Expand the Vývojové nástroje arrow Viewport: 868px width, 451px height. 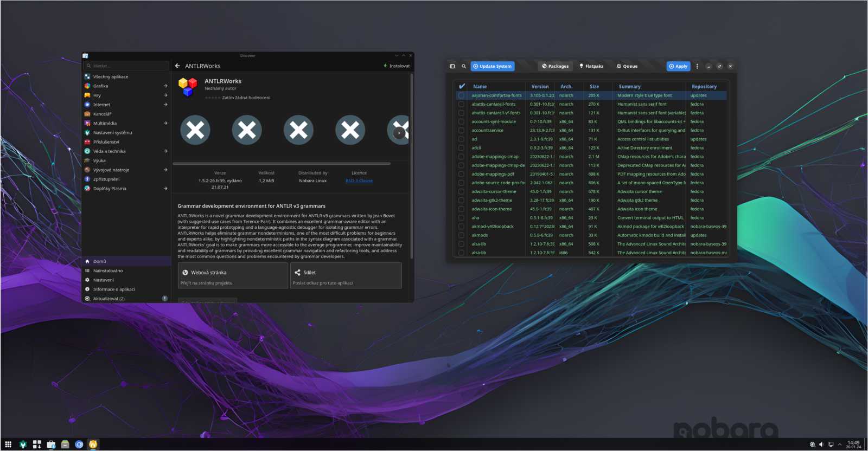pyautogui.click(x=165, y=170)
